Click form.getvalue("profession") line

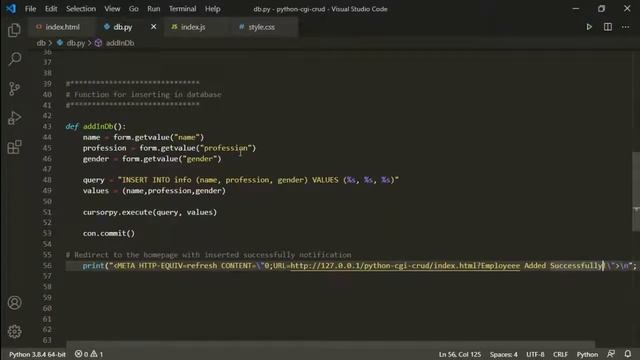click(169, 148)
